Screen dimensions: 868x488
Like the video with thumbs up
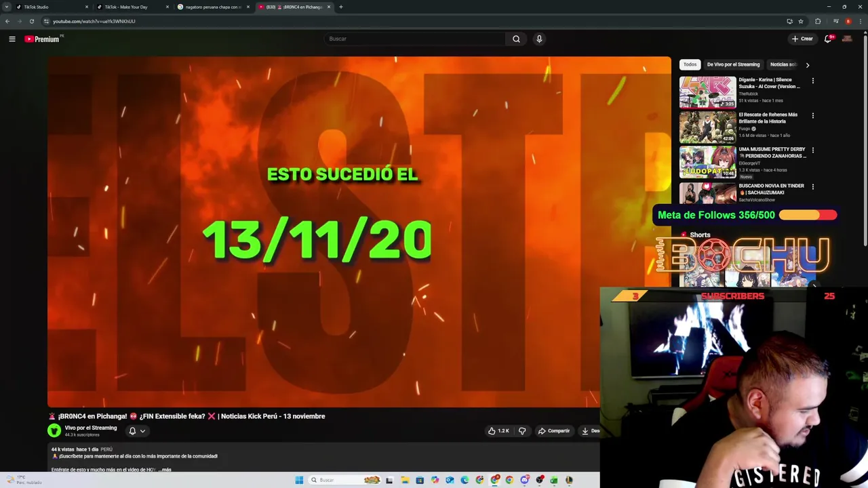(x=498, y=430)
